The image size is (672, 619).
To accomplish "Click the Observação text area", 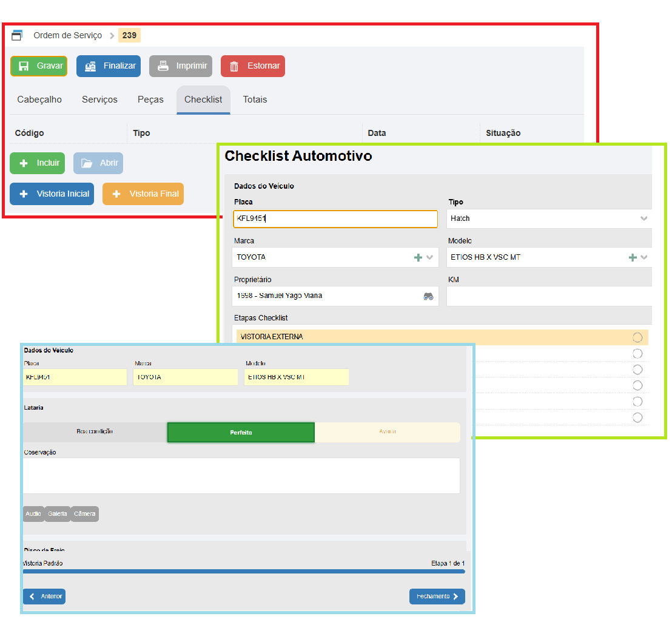I will coord(241,476).
